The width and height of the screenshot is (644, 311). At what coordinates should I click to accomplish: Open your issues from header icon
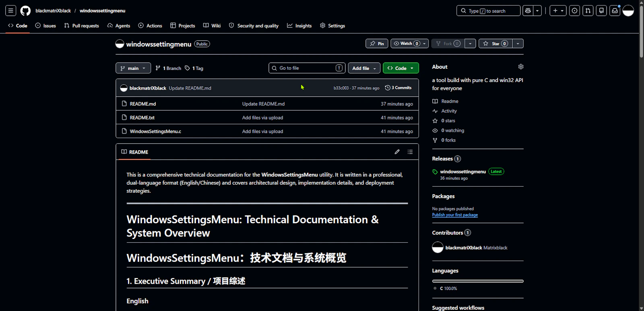point(575,11)
